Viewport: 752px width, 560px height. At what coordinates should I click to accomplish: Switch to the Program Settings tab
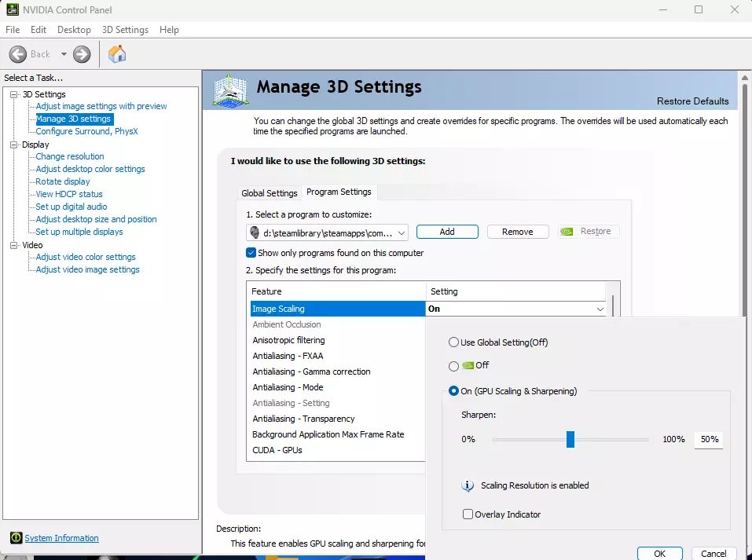tap(339, 192)
